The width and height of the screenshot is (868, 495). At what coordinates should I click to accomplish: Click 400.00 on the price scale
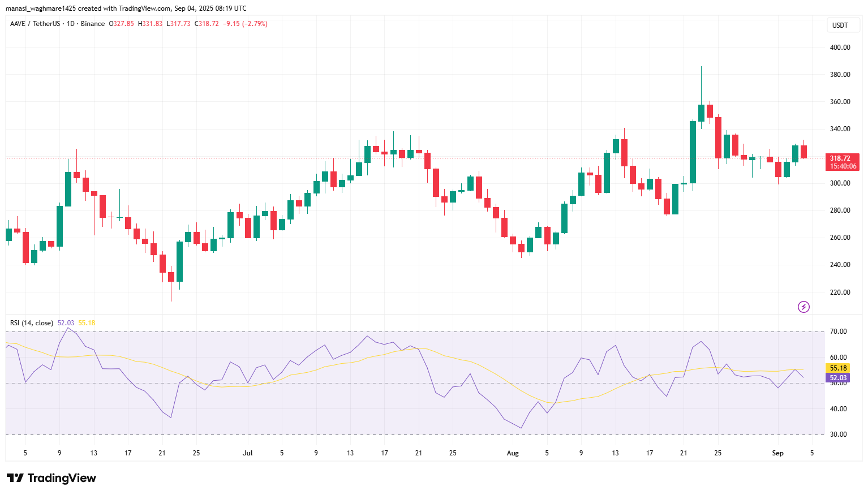pos(840,48)
